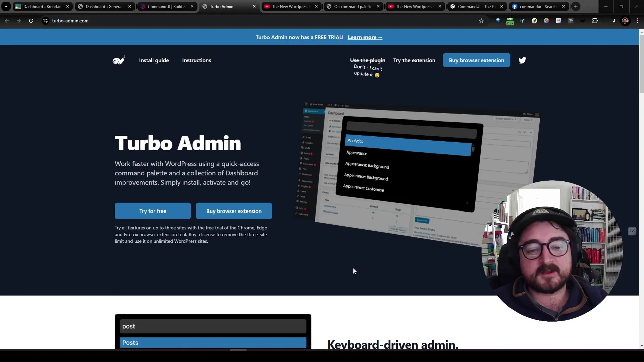Screen dimensions: 644x362
Task: Open the purple face extension icon
Action: tap(558, 21)
